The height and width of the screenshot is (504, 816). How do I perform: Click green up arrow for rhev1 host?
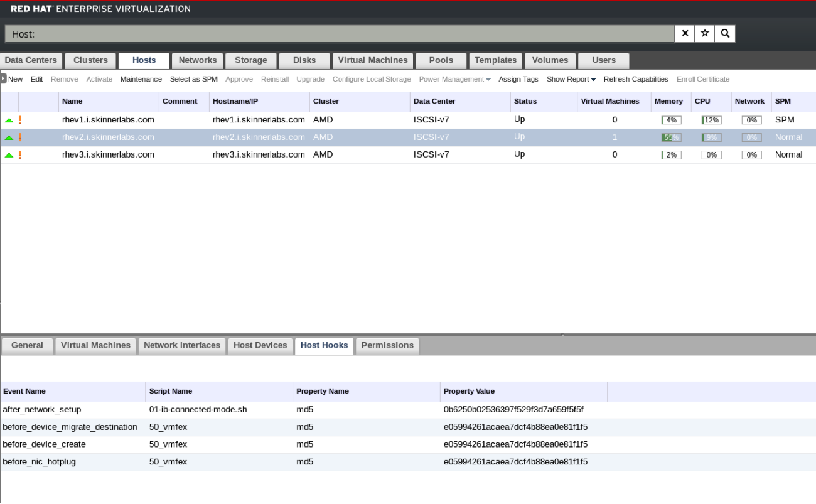pyautogui.click(x=9, y=120)
